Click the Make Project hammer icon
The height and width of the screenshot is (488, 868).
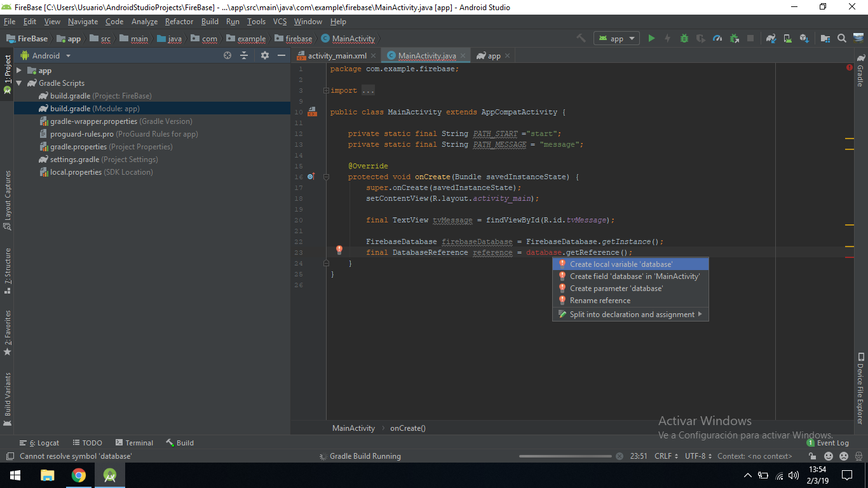581,38
